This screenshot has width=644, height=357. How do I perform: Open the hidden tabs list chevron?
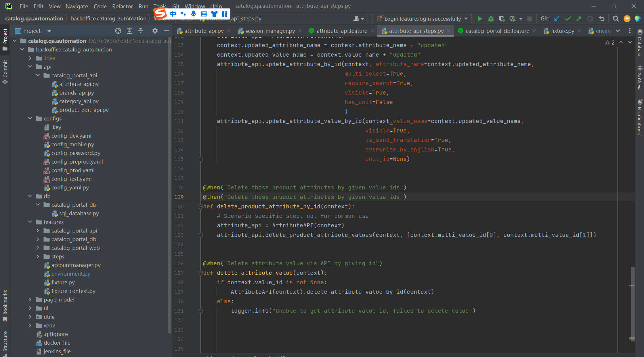(618, 31)
